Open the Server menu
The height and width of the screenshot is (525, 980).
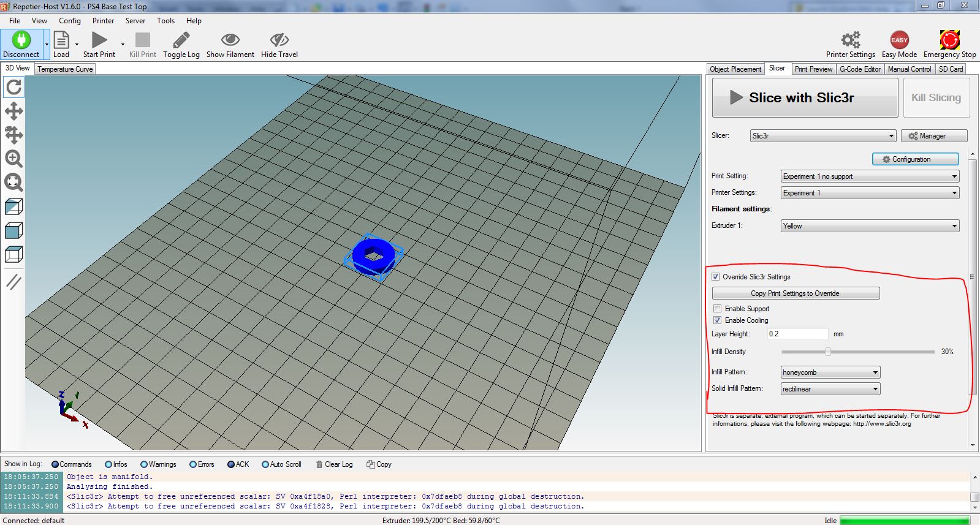[135, 21]
